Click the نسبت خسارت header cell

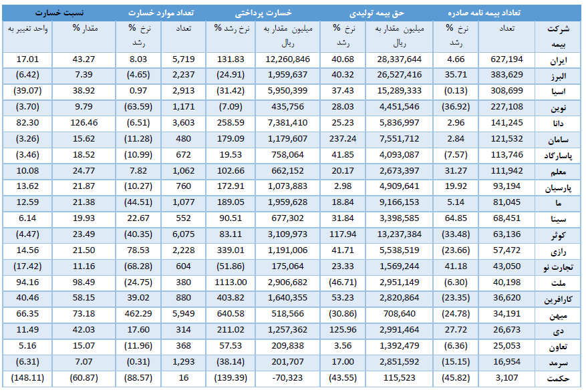[59, 13]
